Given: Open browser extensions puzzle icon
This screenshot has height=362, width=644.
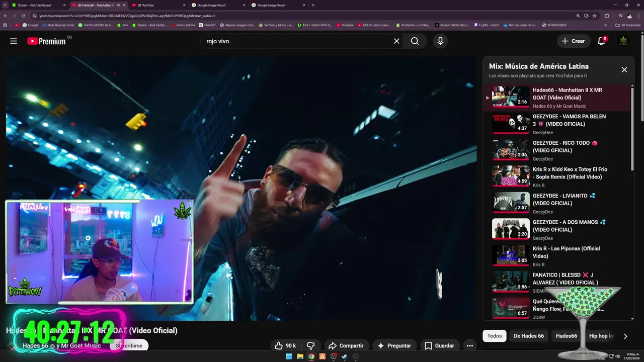Looking at the screenshot, I should click(x=607, y=16).
